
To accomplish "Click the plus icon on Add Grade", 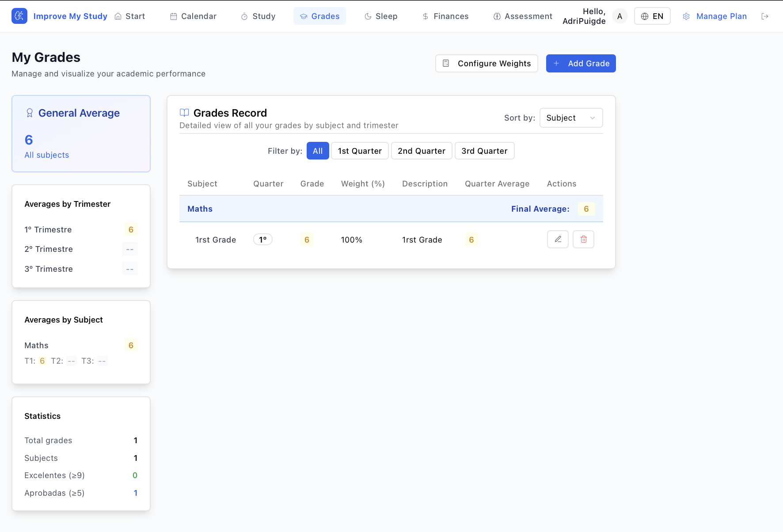I will pyautogui.click(x=556, y=63).
